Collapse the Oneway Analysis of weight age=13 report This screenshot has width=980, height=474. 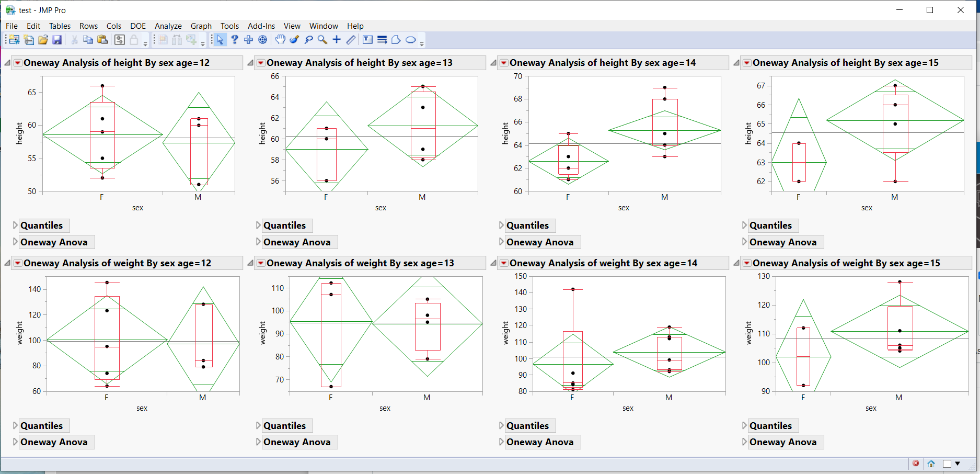tap(250, 263)
